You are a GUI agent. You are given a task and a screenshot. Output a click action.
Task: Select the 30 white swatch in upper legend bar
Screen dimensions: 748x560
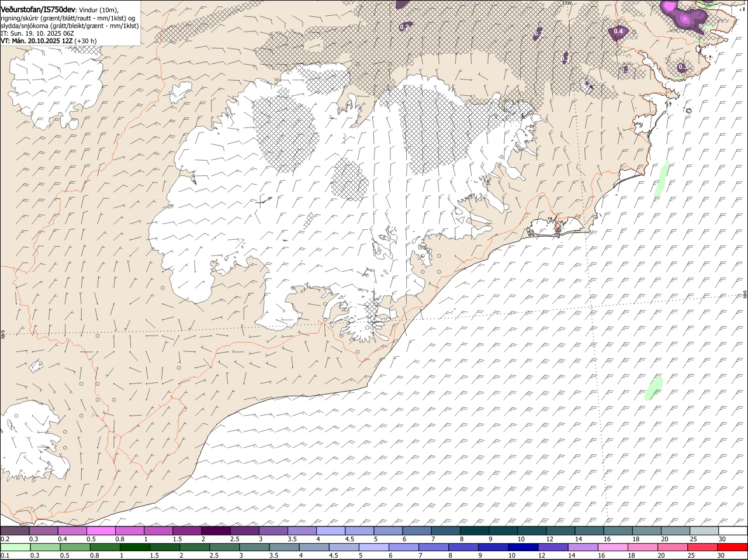pos(733,531)
